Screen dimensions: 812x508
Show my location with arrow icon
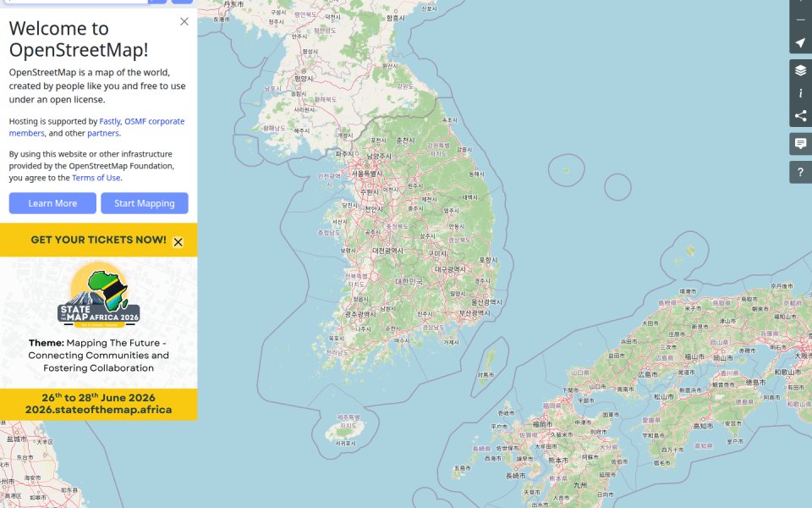coord(801,42)
